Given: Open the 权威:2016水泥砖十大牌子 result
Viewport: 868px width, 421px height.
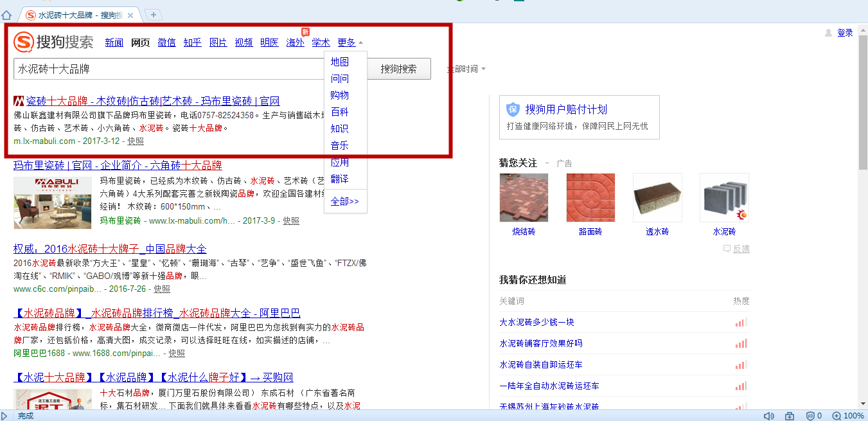Looking at the screenshot, I should (110, 249).
